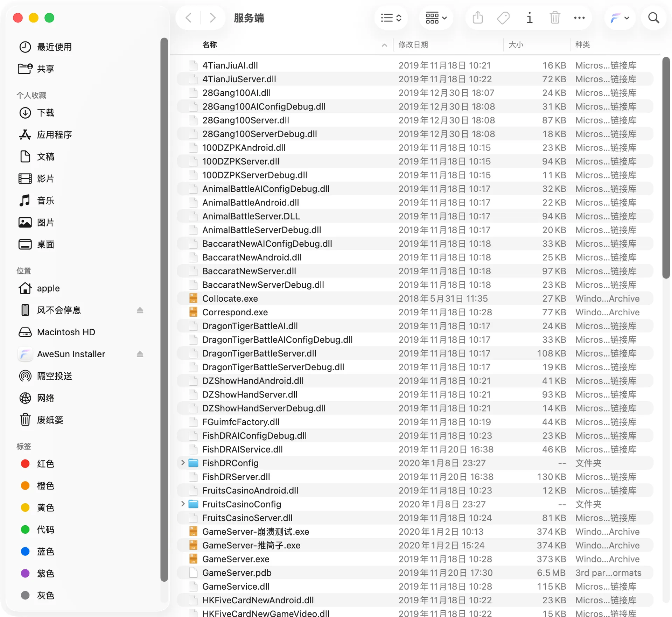Open 隔空投送 in the sidebar
The width and height of the screenshot is (672, 617).
tap(54, 376)
